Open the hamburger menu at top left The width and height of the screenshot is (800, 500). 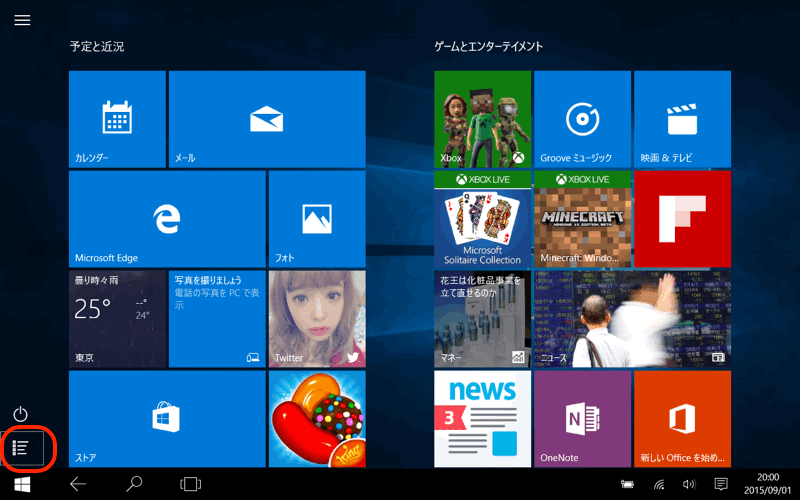pos(22,20)
